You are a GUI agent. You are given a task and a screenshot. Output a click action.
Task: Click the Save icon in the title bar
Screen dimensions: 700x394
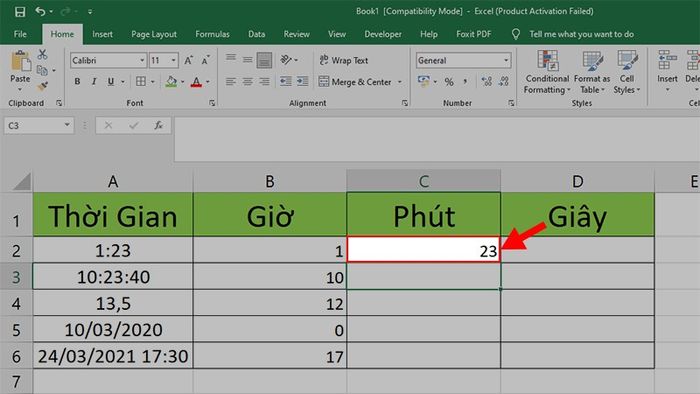20,12
